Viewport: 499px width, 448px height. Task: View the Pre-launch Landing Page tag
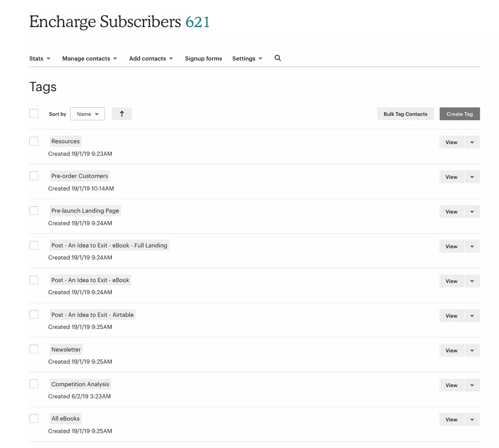[x=451, y=212]
